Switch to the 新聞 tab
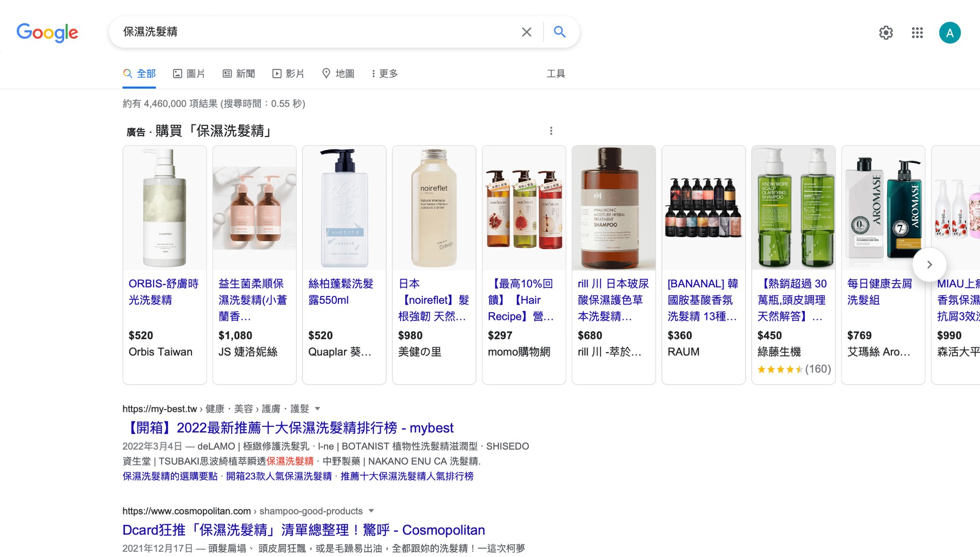980x557 pixels. [239, 74]
